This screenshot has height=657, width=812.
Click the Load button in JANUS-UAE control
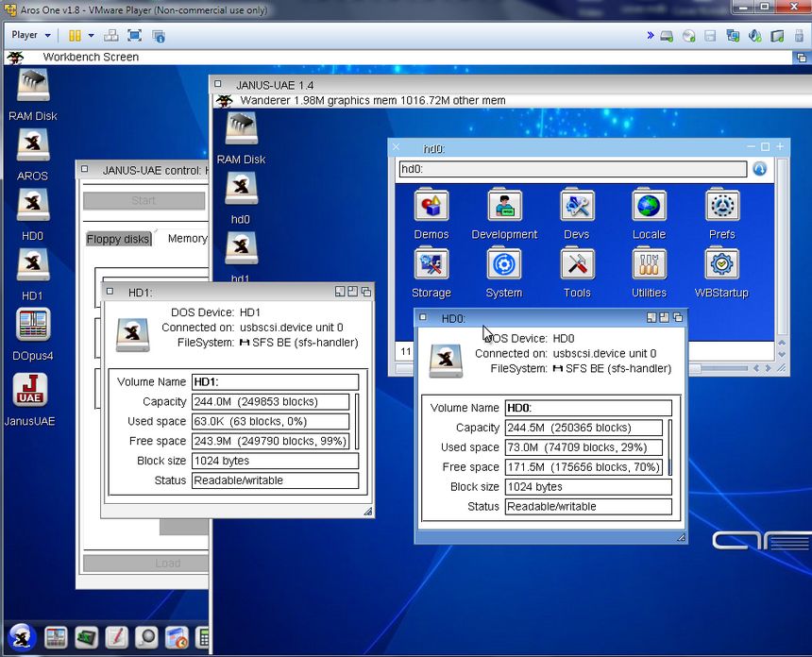coord(146,564)
